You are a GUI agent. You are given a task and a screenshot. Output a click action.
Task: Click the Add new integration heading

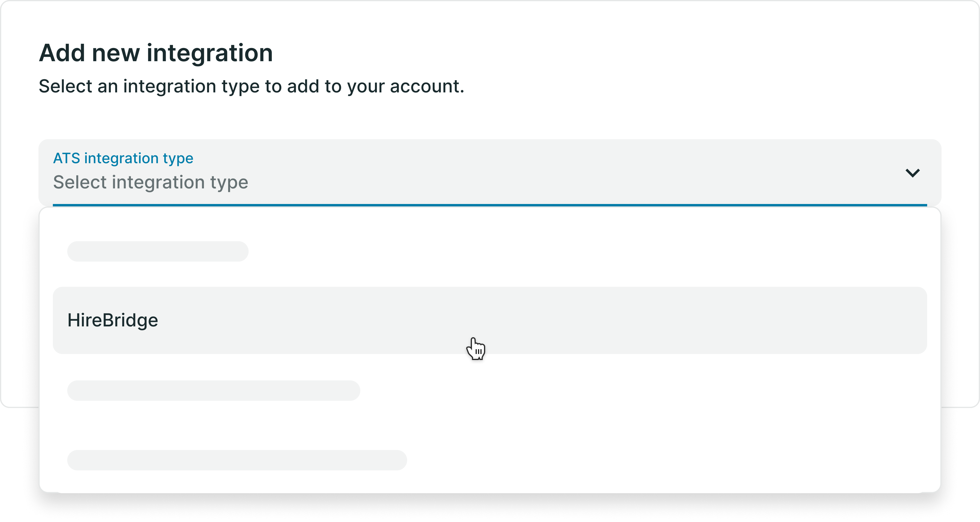(x=156, y=52)
